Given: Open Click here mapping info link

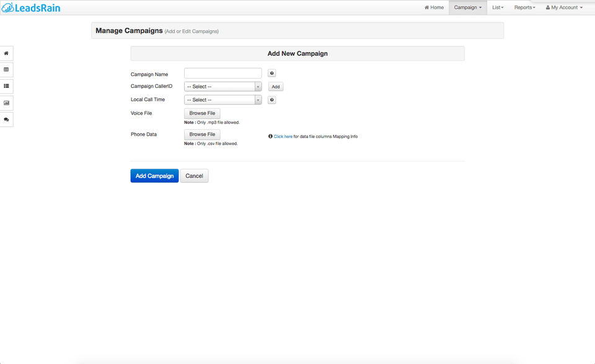Looking at the screenshot, I should point(283,136).
